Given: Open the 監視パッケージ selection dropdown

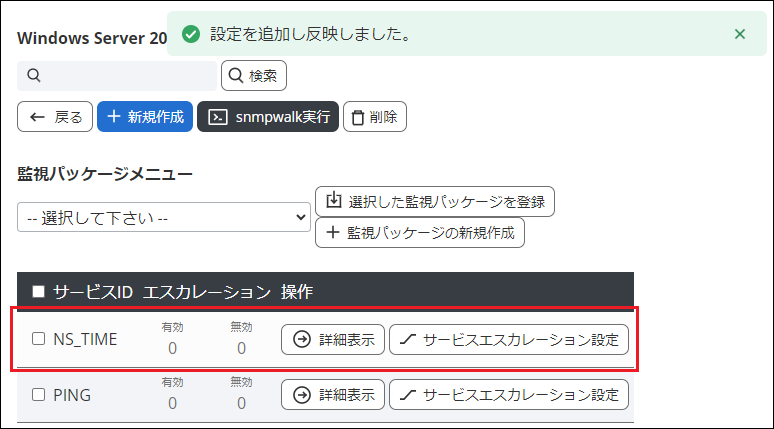Looking at the screenshot, I should pyautogui.click(x=164, y=217).
